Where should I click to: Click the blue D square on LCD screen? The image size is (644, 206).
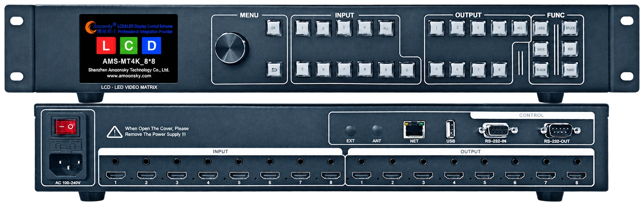(x=151, y=45)
